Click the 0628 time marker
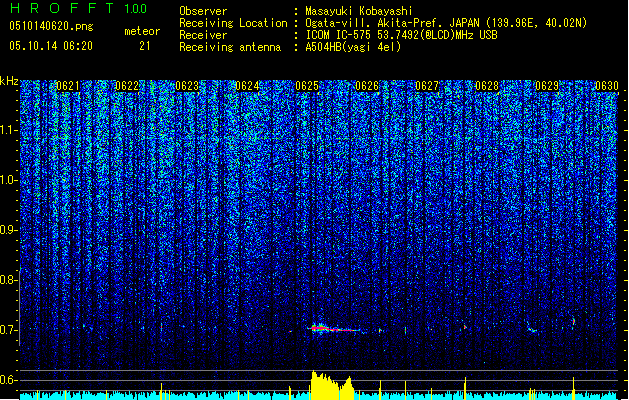The width and height of the screenshot is (629, 400). (x=487, y=86)
